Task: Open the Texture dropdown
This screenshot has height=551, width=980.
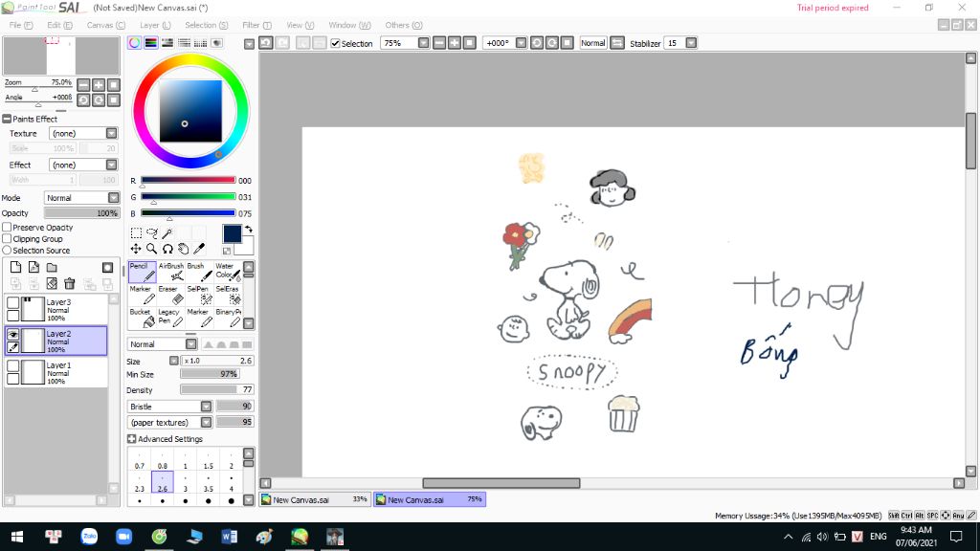Action: tap(111, 133)
